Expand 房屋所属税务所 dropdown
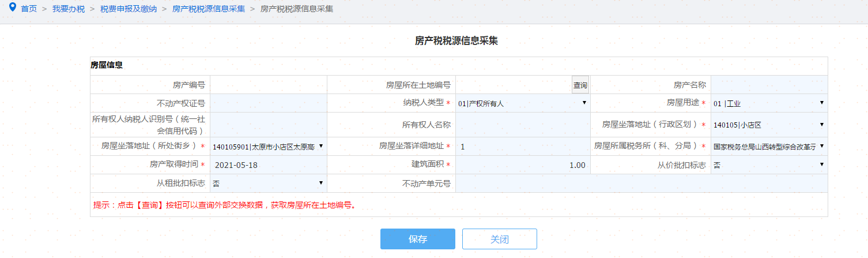868x258 pixels. coord(769,146)
